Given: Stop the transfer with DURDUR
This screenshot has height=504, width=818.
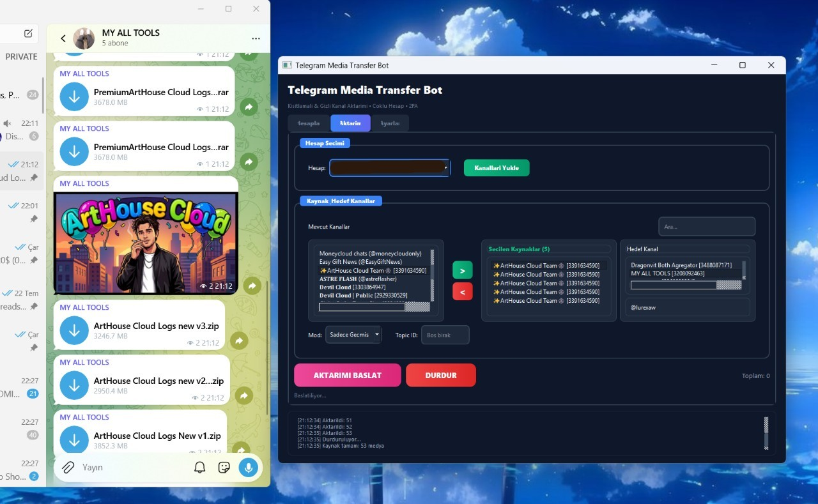Looking at the screenshot, I should pyautogui.click(x=441, y=375).
